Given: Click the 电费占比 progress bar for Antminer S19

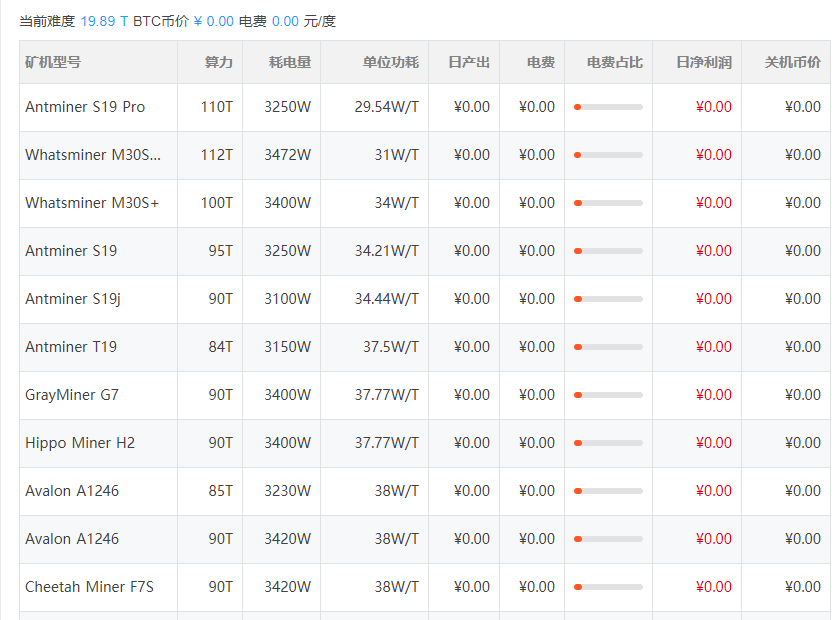Looking at the screenshot, I should 609,251.
